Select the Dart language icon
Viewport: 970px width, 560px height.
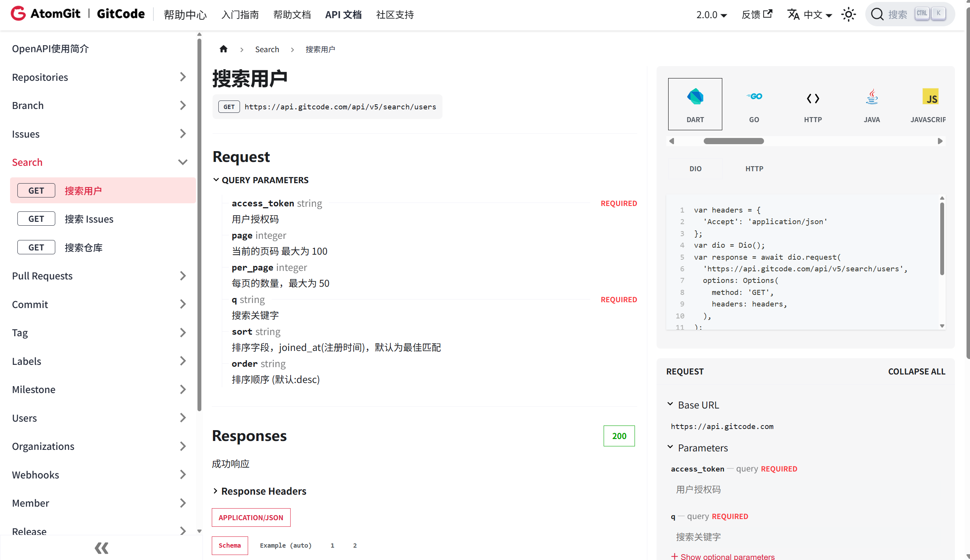[x=695, y=97]
